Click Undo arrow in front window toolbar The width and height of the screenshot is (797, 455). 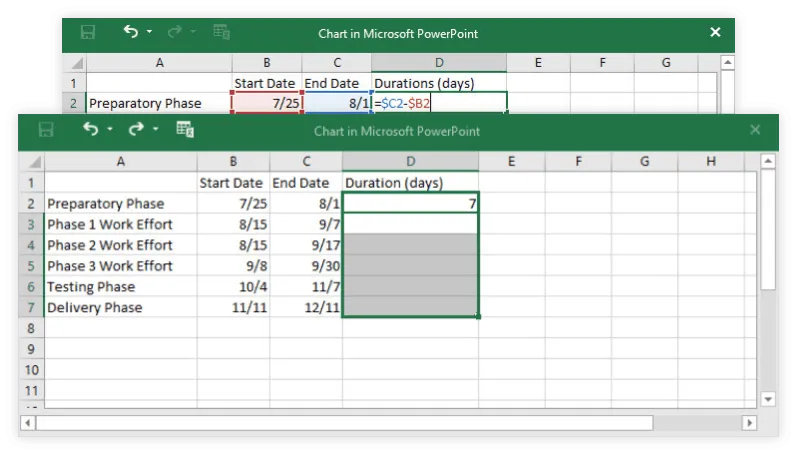click(91, 130)
